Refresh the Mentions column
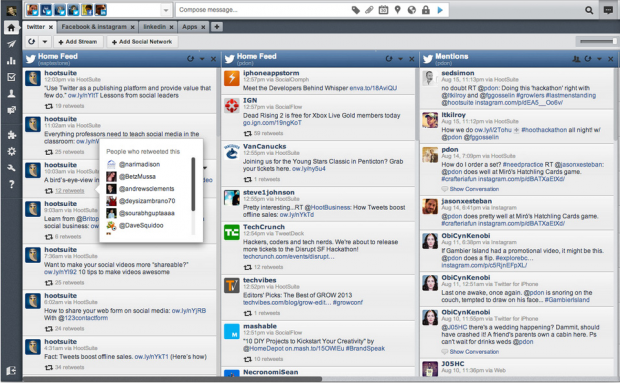 tap(588, 59)
